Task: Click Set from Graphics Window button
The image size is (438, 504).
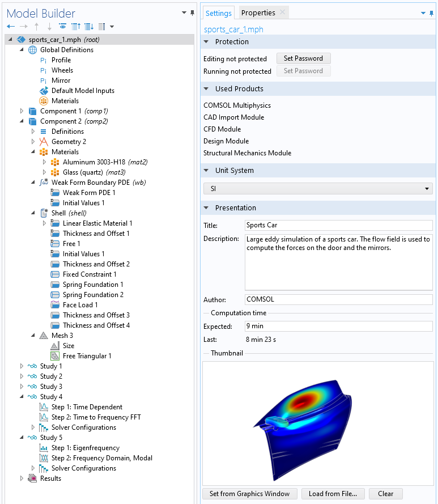Action: (250, 494)
